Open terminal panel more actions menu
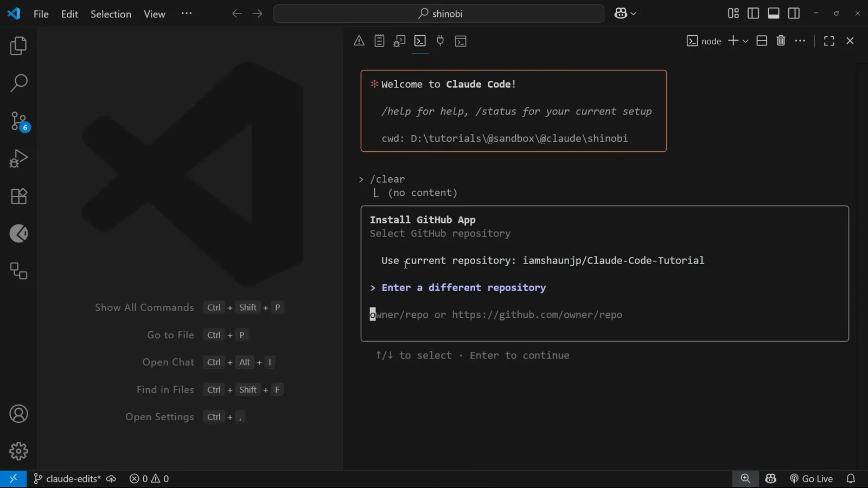The height and width of the screenshot is (488, 868). [800, 41]
